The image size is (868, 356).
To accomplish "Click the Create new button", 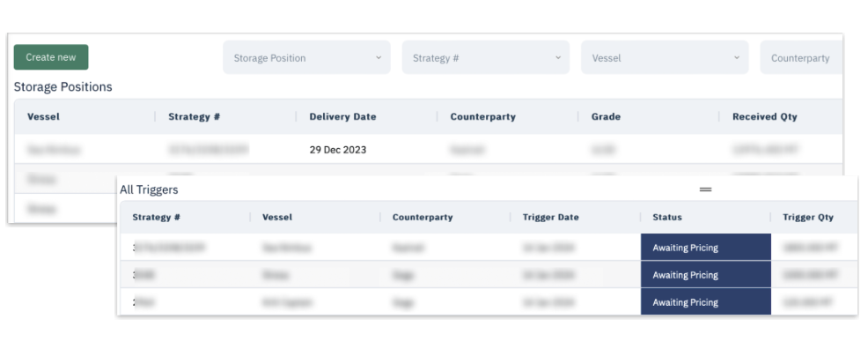I will point(51,57).
